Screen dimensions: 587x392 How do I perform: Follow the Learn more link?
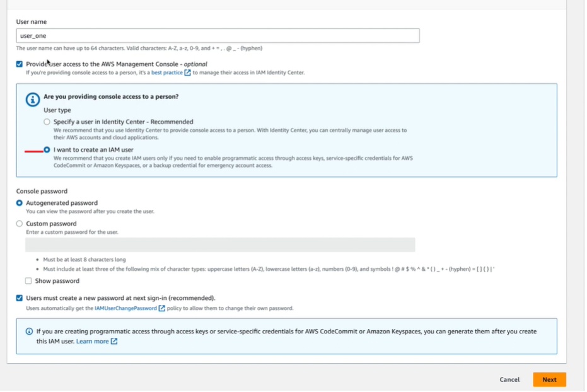pos(92,342)
